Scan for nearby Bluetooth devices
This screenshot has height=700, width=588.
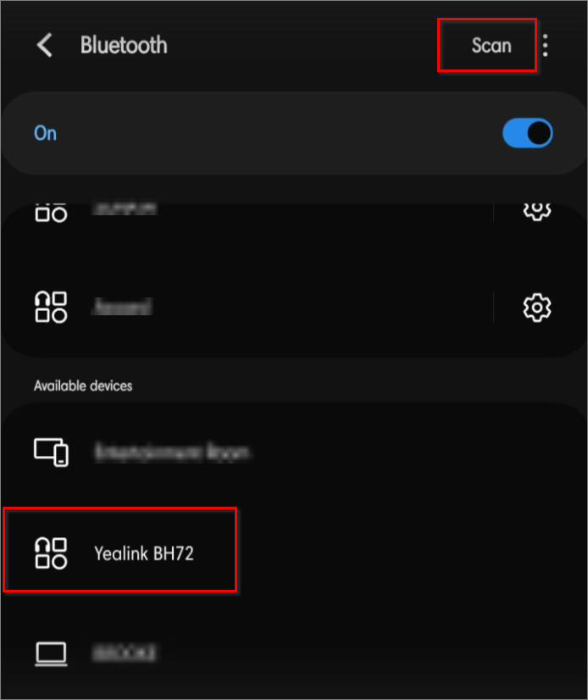pos(491,46)
